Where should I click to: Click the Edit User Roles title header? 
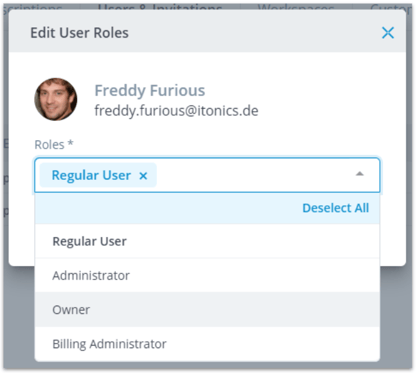pos(79,33)
